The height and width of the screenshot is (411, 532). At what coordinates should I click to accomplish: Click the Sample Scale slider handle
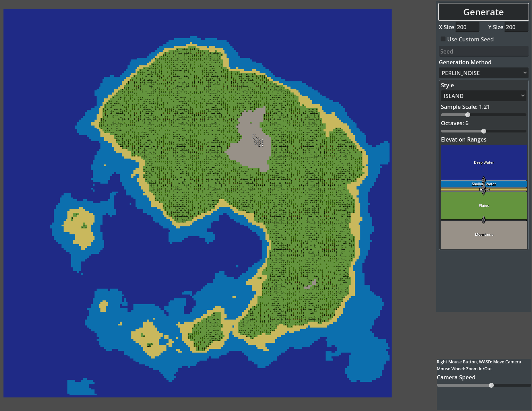tap(468, 115)
